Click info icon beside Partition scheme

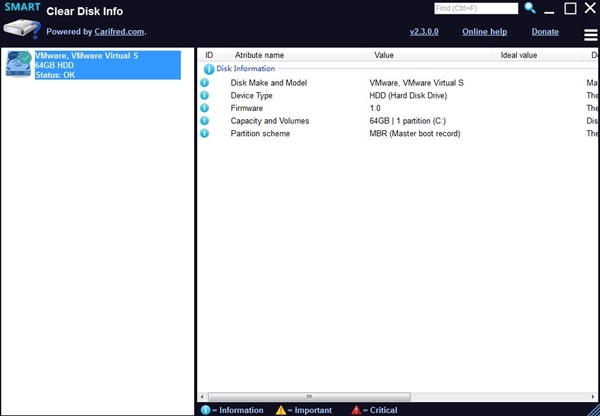coord(205,133)
